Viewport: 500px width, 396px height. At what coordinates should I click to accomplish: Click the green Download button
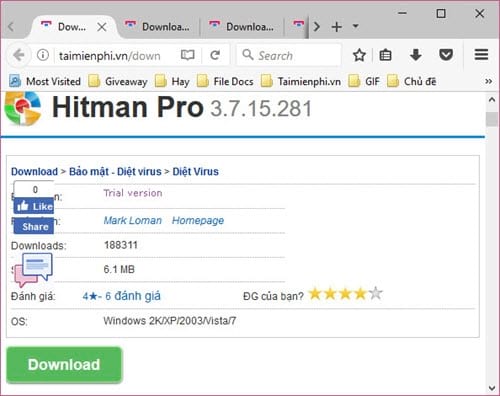coord(64,365)
